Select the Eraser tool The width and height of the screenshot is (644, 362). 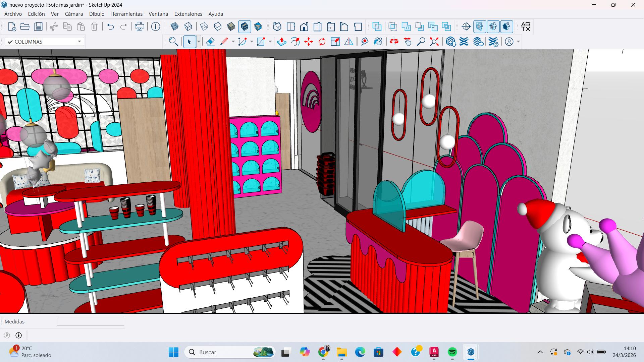coord(210,42)
